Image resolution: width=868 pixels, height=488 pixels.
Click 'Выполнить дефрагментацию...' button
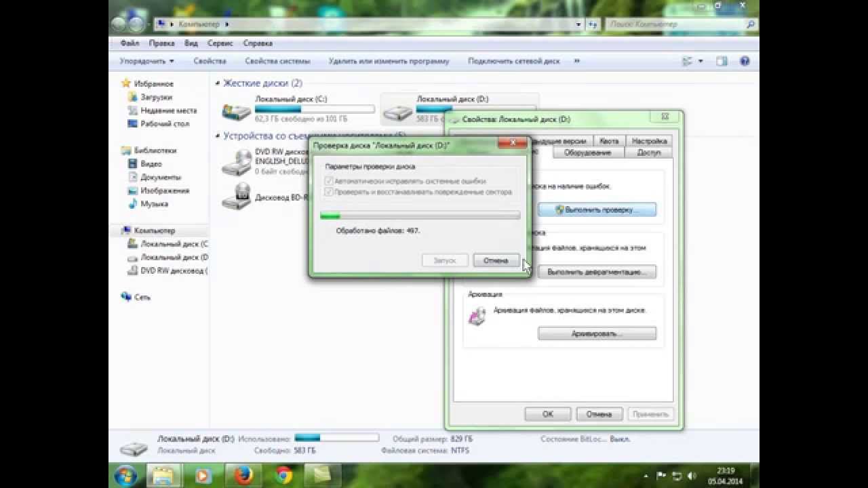pos(597,272)
